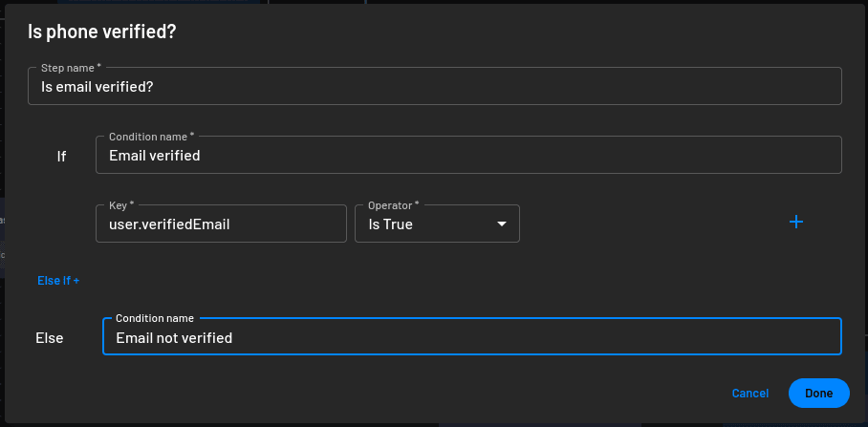This screenshot has width=868, height=427.
Task: Click the Key field label
Action: tap(121, 205)
